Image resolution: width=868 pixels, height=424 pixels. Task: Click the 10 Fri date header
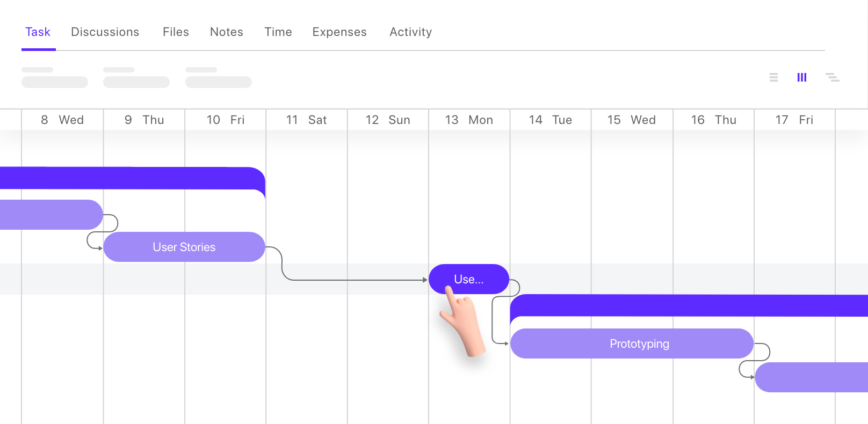pyautogui.click(x=226, y=120)
